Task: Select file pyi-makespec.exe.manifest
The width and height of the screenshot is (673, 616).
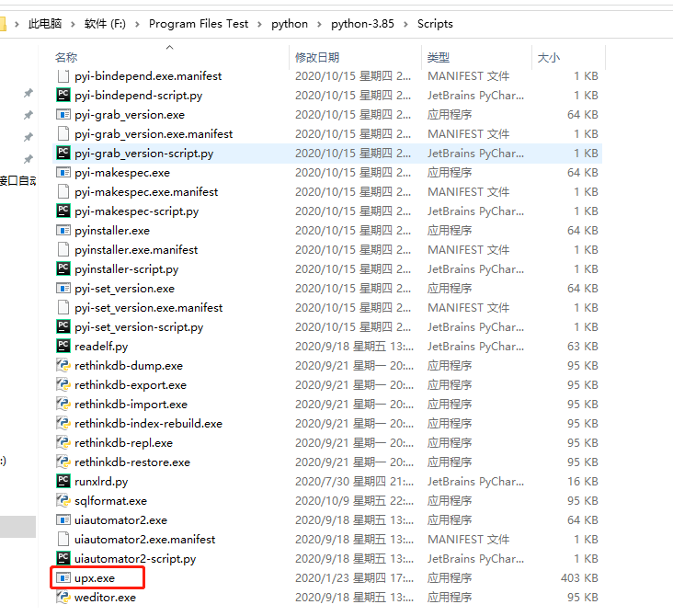Action: pyautogui.click(x=146, y=192)
